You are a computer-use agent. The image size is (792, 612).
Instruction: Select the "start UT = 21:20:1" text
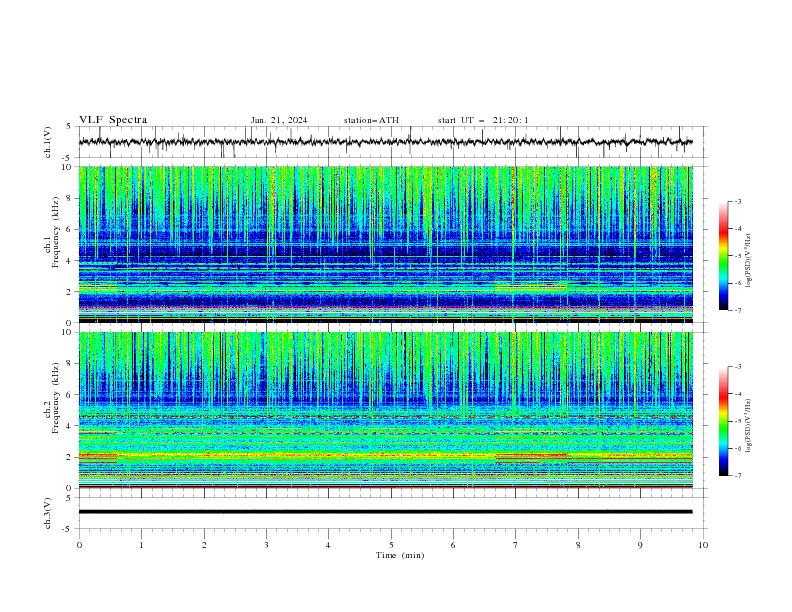[x=483, y=120]
